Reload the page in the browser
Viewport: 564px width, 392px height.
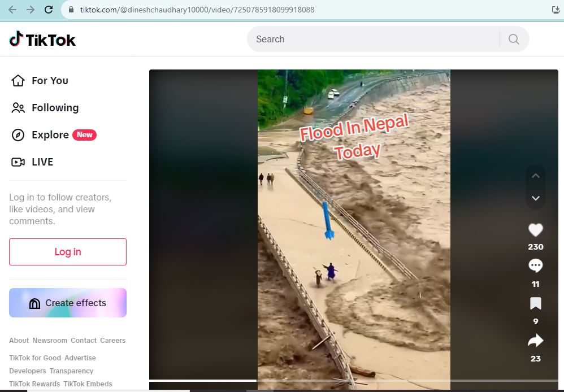pyautogui.click(x=49, y=10)
